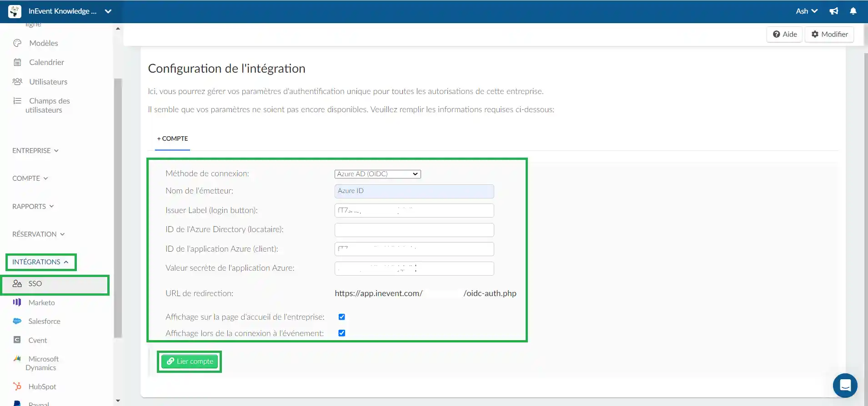The height and width of the screenshot is (406, 868).
Task: Expand the ENTREPRISE sidebar section
Action: 35,151
